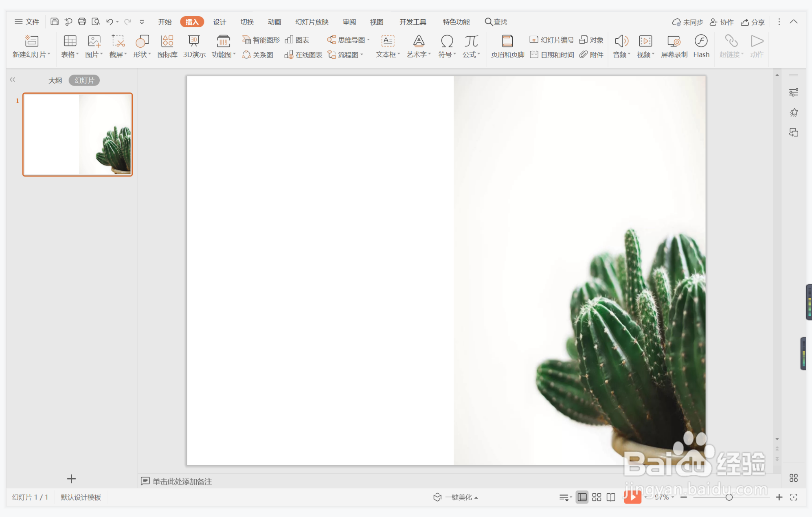Click 单击此处添加备注 notes area
Image resolution: width=812 pixels, height=517 pixels.
tap(182, 481)
